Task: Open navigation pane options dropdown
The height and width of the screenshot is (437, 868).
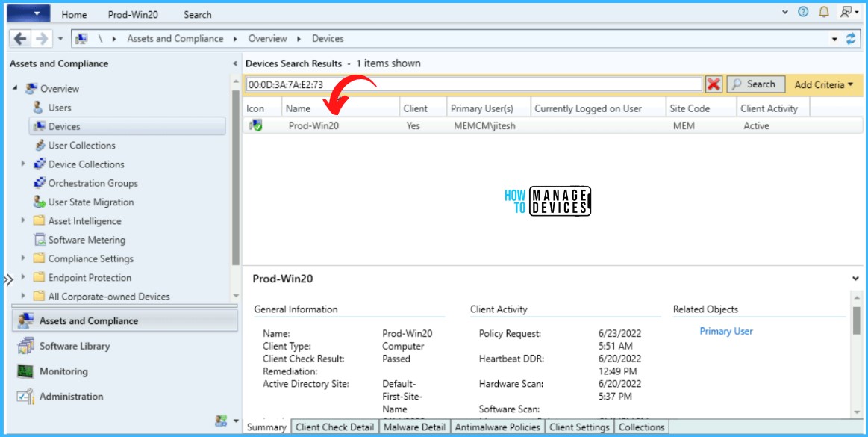Action: click(x=234, y=421)
